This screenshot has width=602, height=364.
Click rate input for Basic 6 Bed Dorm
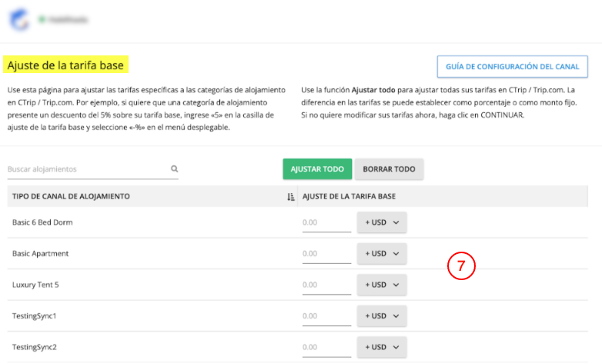click(x=326, y=222)
